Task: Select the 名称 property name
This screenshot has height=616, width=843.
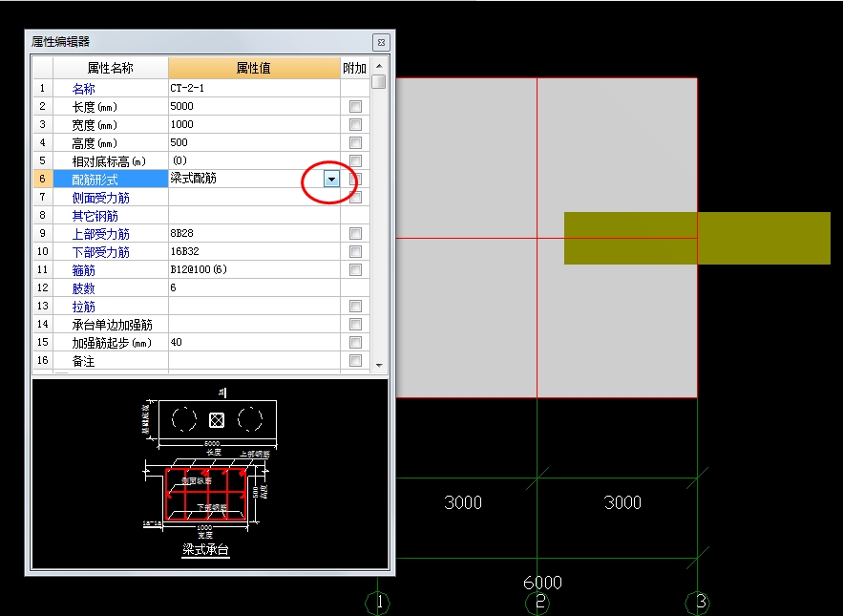Action: (83, 89)
